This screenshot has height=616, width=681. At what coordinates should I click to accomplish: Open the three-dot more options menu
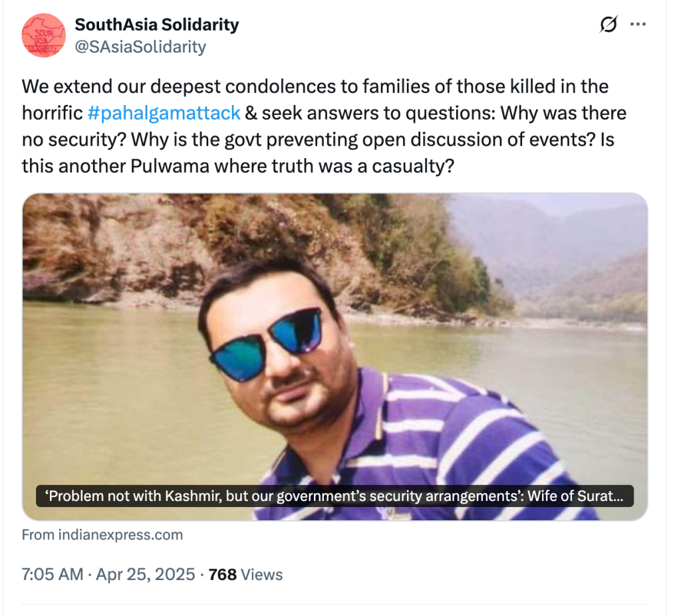(x=638, y=25)
